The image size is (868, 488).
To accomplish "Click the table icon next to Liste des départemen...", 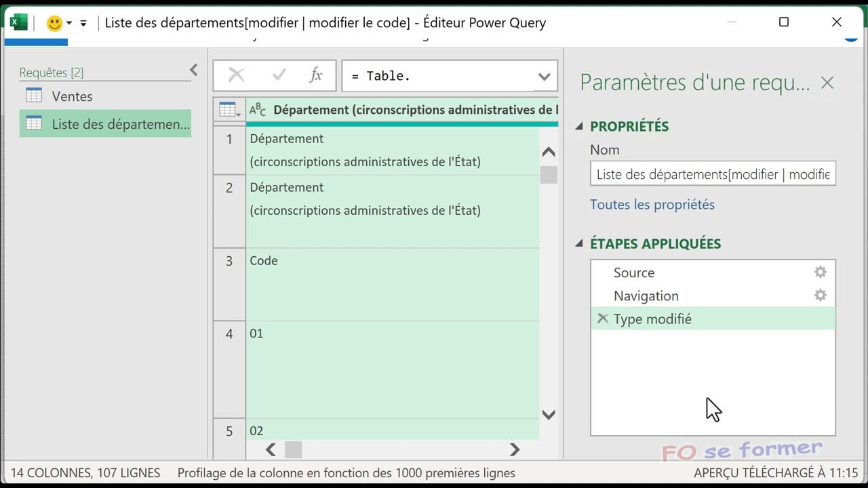I will [x=34, y=123].
